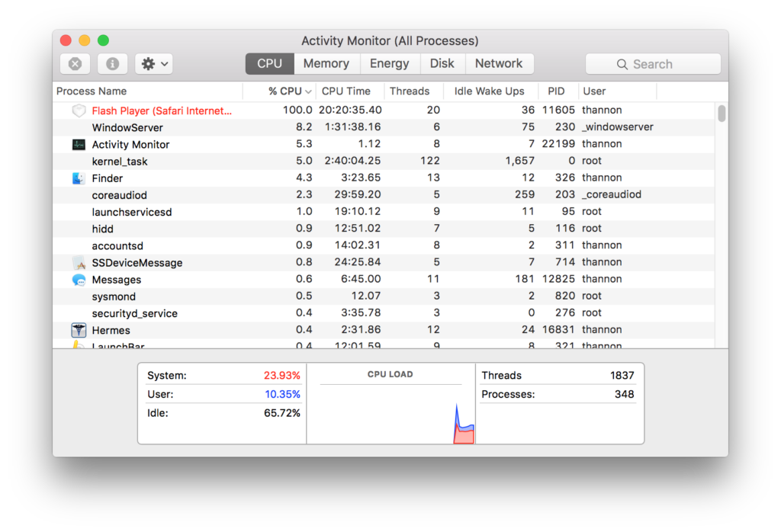
Task: Sort by PID column header
Action: tap(556, 91)
